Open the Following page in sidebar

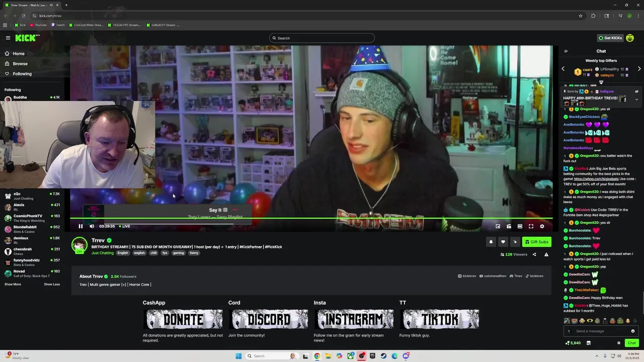pyautogui.click(x=22, y=74)
